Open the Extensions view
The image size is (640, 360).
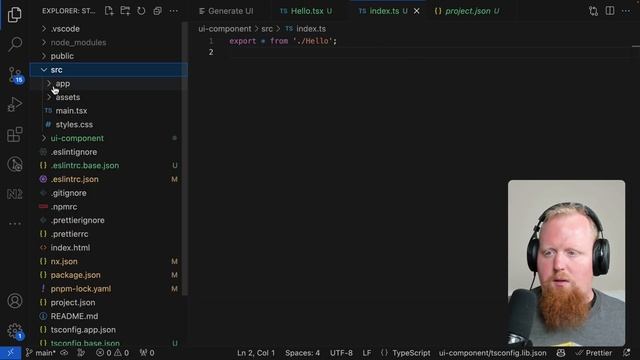coord(15,134)
